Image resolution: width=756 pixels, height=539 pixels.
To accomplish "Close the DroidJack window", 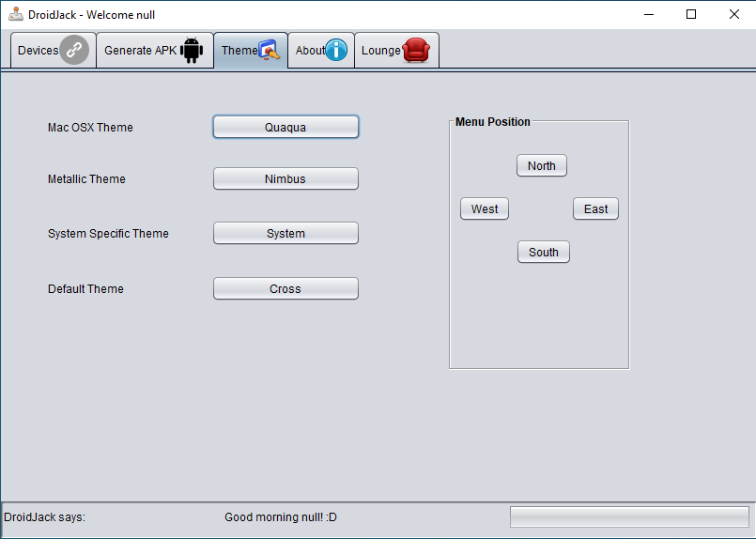I will [733, 14].
